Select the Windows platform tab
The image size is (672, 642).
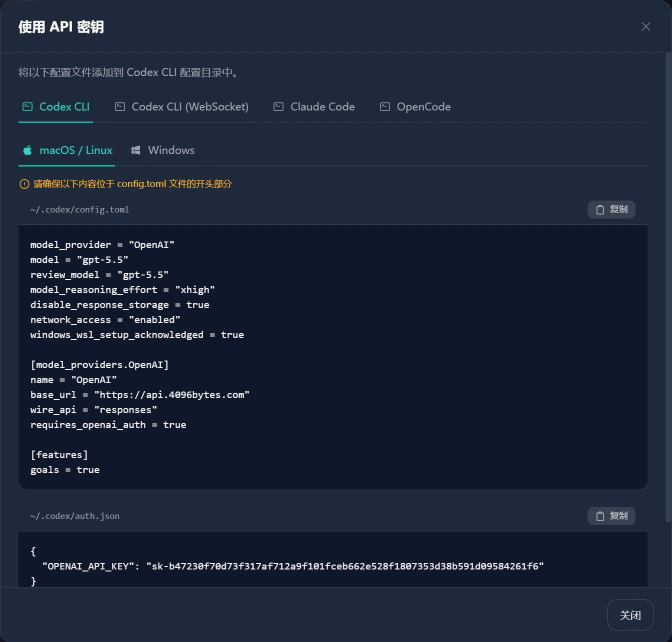[x=162, y=150]
